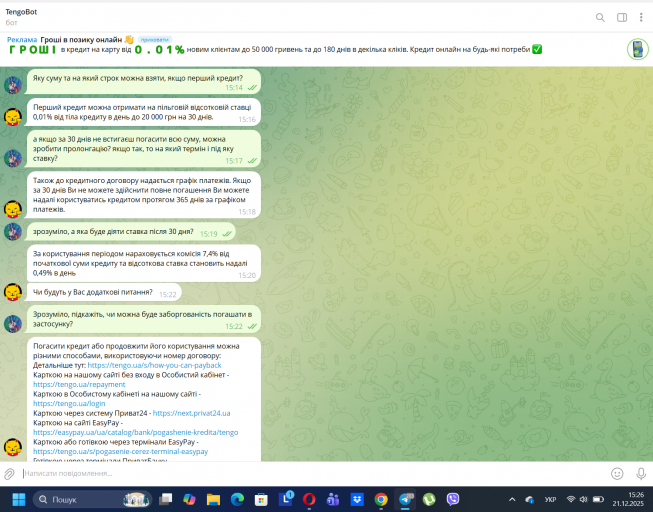653x512 pixels.
Task: Click bot avatar beside the repayment links message
Action: point(13,447)
